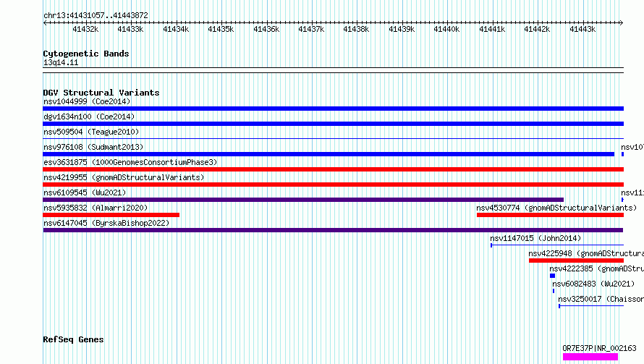Select the dgv1634n100 (Coe2014) variant bar

pyautogui.click(x=333, y=124)
